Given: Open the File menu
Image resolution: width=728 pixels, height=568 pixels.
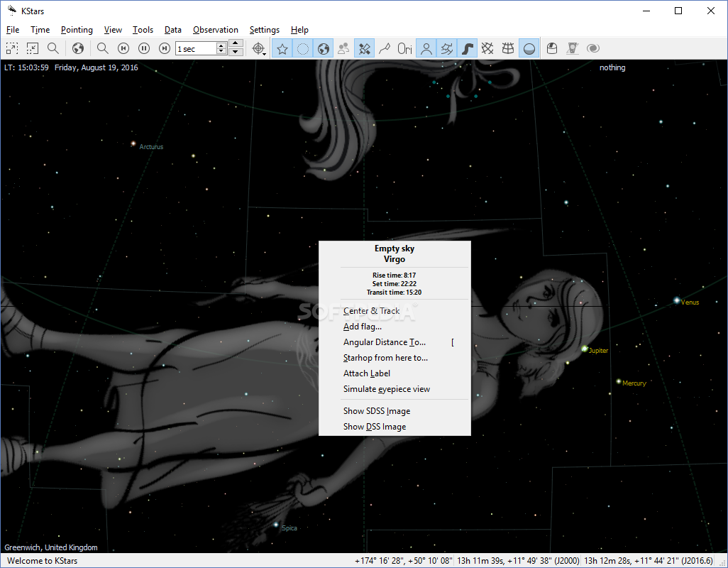Looking at the screenshot, I should [x=13, y=30].
